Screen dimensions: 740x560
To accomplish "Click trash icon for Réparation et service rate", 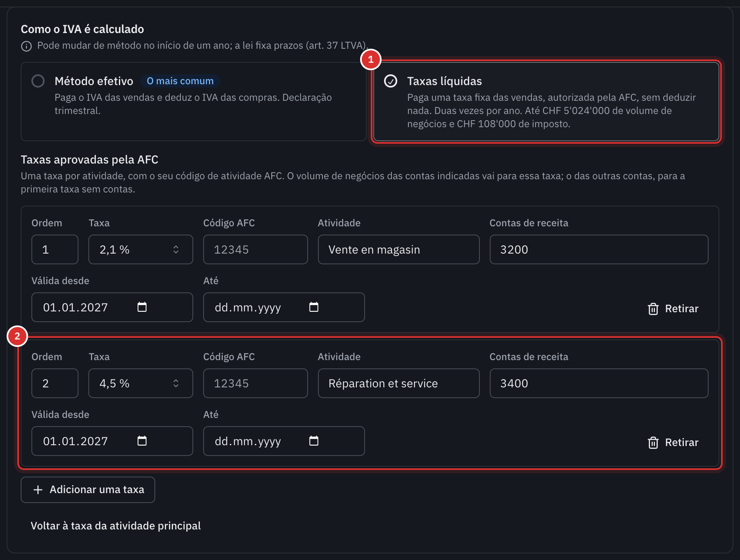I will pos(653,443).
